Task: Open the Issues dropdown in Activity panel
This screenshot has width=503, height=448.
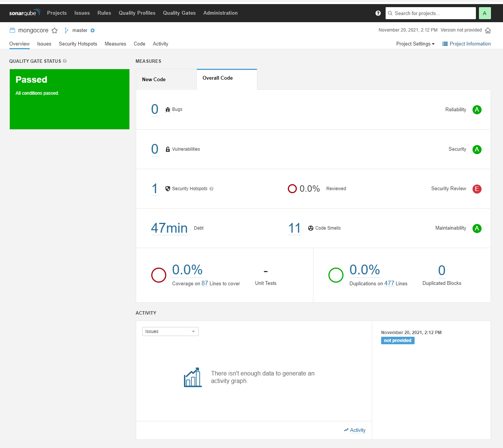Action: coord(170,331)
